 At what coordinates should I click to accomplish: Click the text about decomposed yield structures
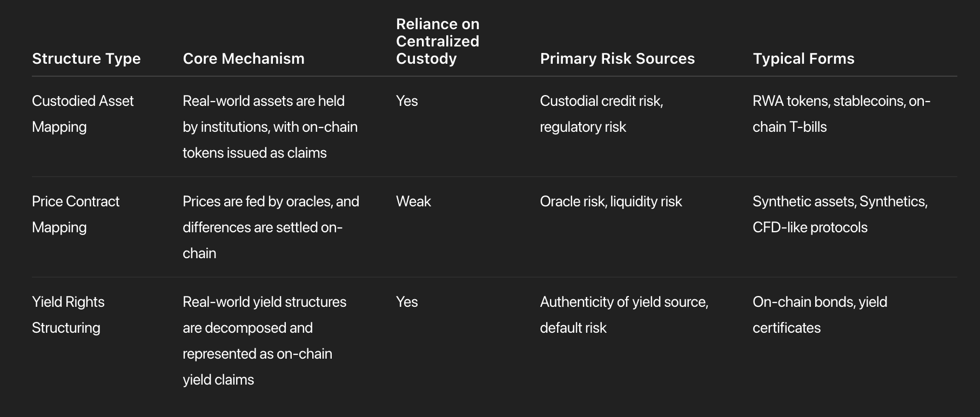click(264, 340)
